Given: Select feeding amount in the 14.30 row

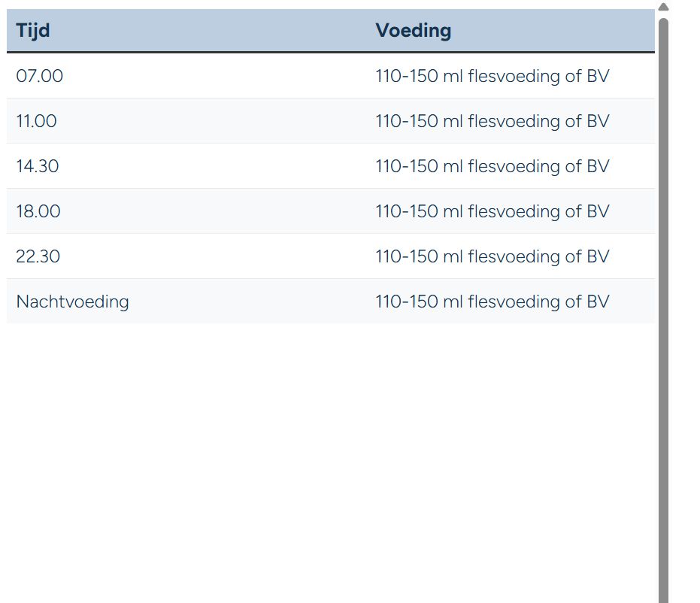Looking at the screenshot, I should (x=492, y=166).
